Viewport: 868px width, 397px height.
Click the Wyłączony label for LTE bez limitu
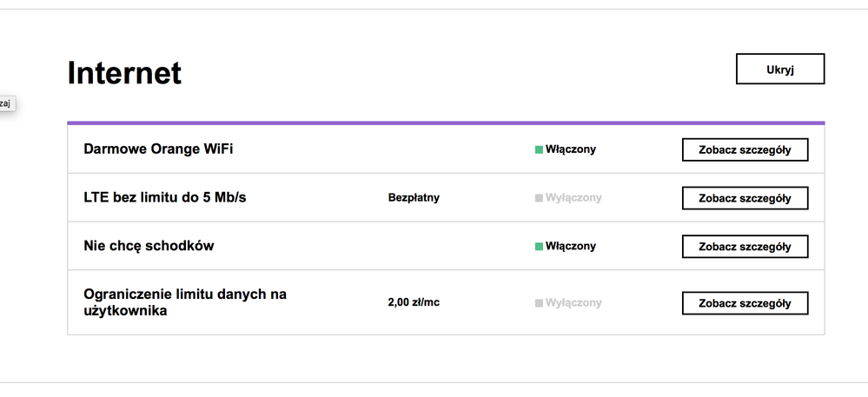point(573,198)
